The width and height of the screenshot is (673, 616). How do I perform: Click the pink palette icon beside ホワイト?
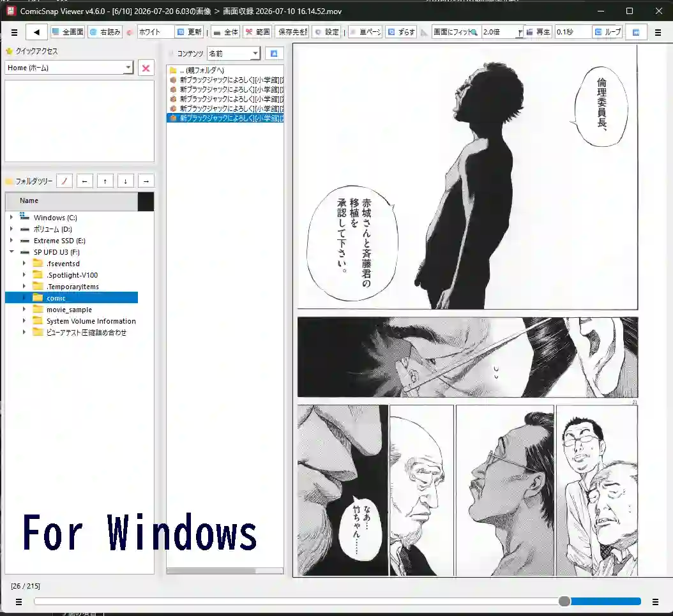coord(130,32)
